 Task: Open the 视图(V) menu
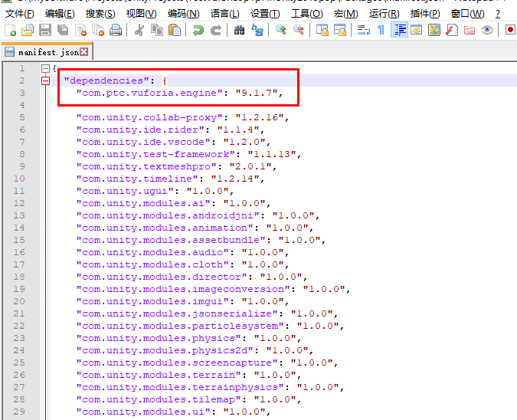point(142,14)
